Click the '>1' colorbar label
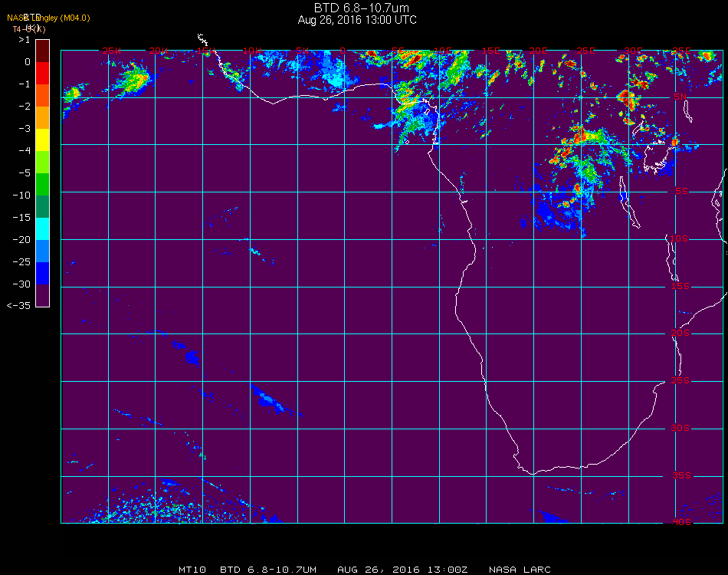Viewport: 728px width, 575px height. (x=25, y=40)
